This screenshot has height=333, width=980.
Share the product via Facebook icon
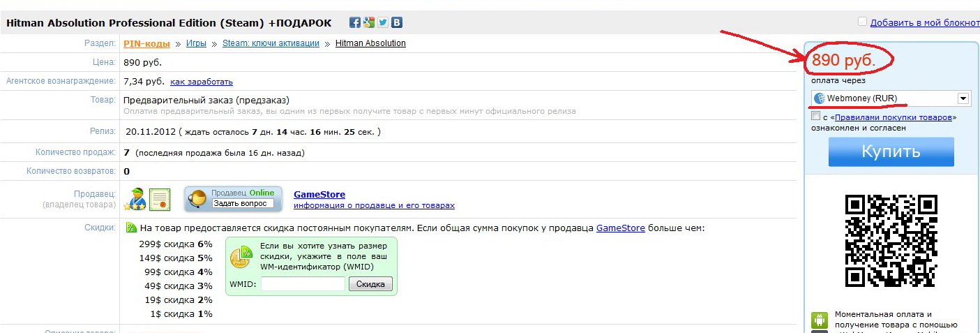tap(355, 22)
